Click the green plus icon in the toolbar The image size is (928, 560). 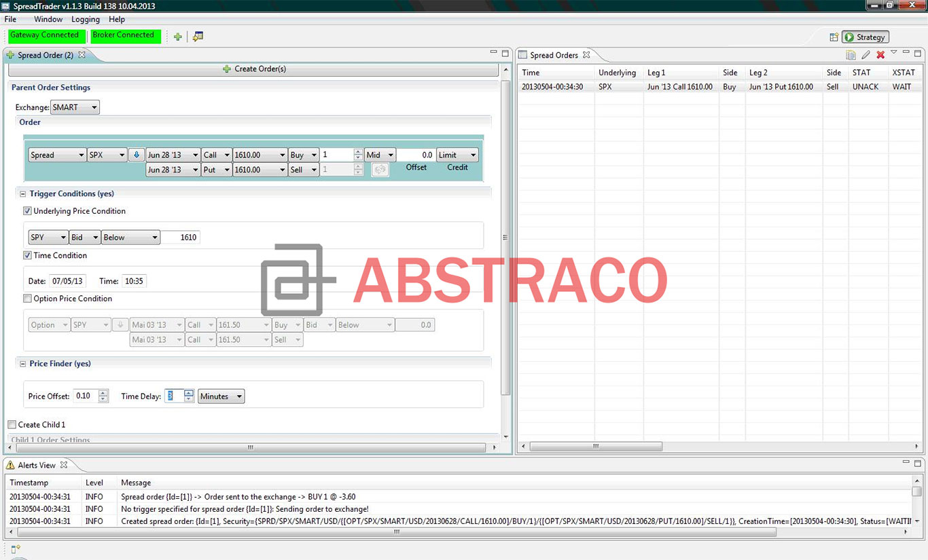(x=177, y=37)
